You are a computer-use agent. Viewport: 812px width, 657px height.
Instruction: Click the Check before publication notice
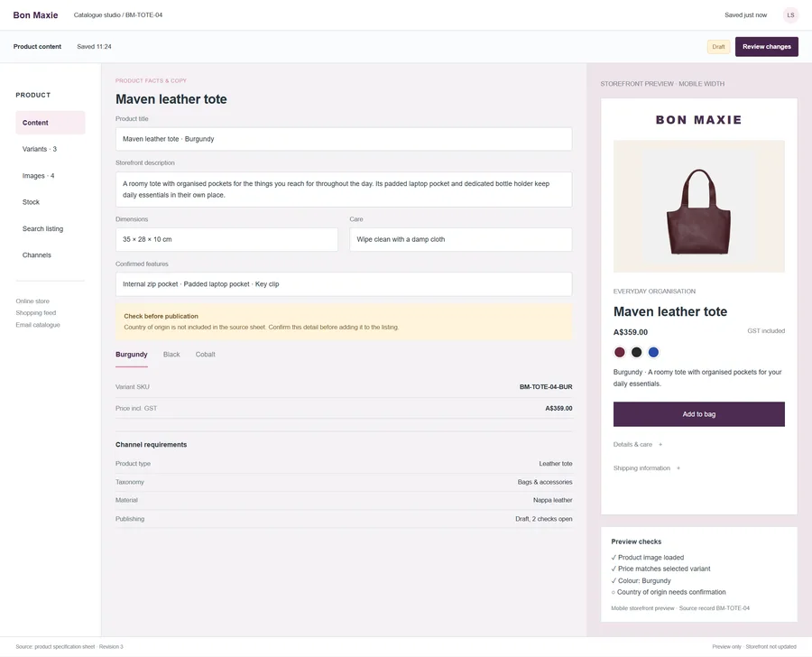(x=344, y=322)
